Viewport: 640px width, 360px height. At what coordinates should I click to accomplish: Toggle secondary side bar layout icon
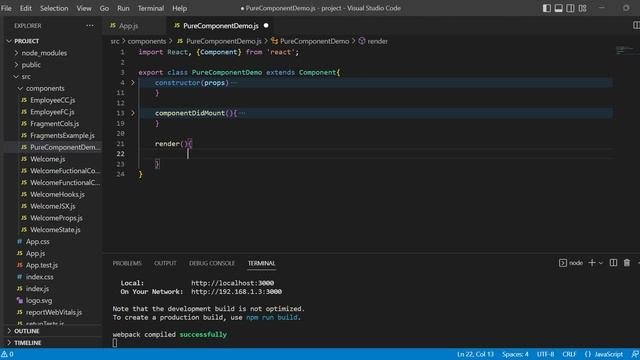point(570,8)
